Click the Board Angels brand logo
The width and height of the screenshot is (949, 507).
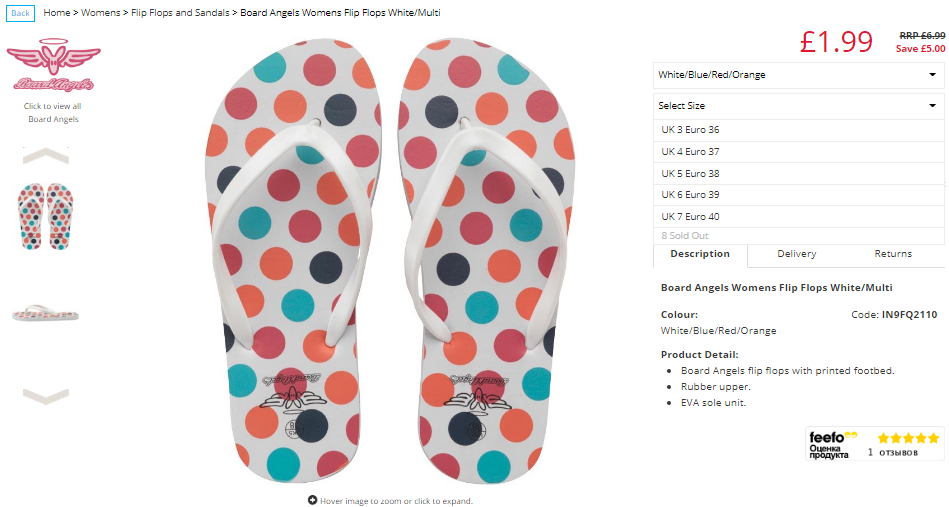pos(53,65)
